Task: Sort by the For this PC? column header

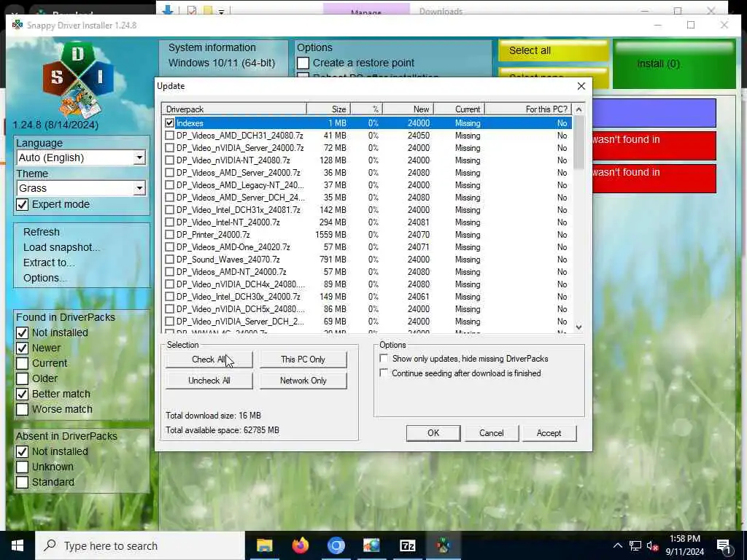Action: pyautogui.click(x=528, y=109)
